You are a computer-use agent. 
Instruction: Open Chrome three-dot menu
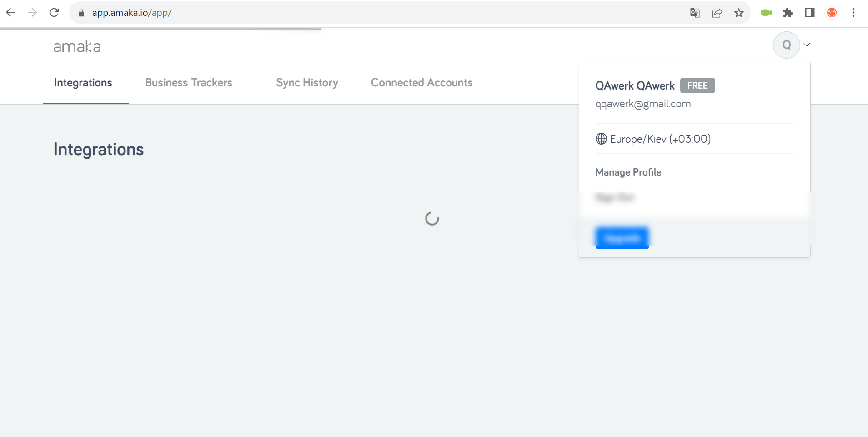point(853,13)
